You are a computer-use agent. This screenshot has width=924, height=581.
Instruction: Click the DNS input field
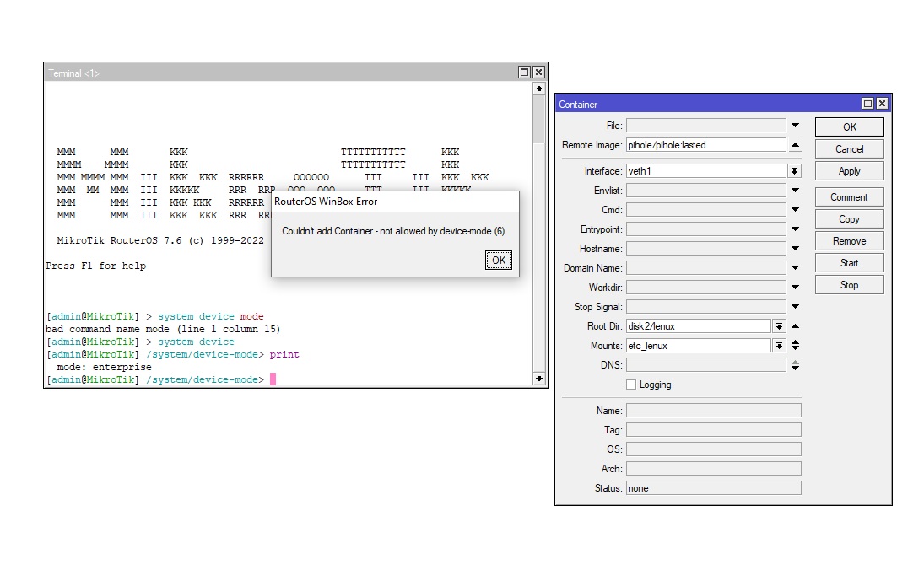(706, 365)
